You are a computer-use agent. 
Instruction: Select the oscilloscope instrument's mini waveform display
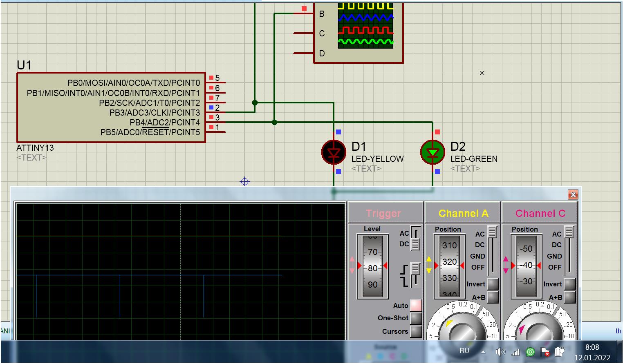tap(365, 25)
